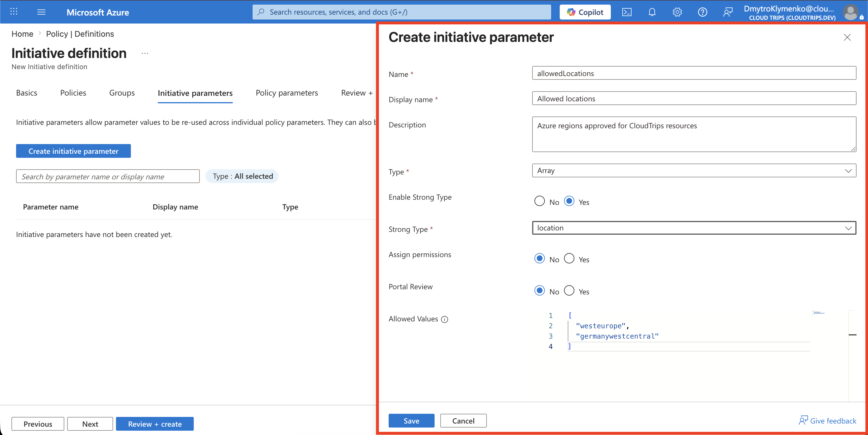Open the notifications bell
868x435 pixels.
coord(652,12)
